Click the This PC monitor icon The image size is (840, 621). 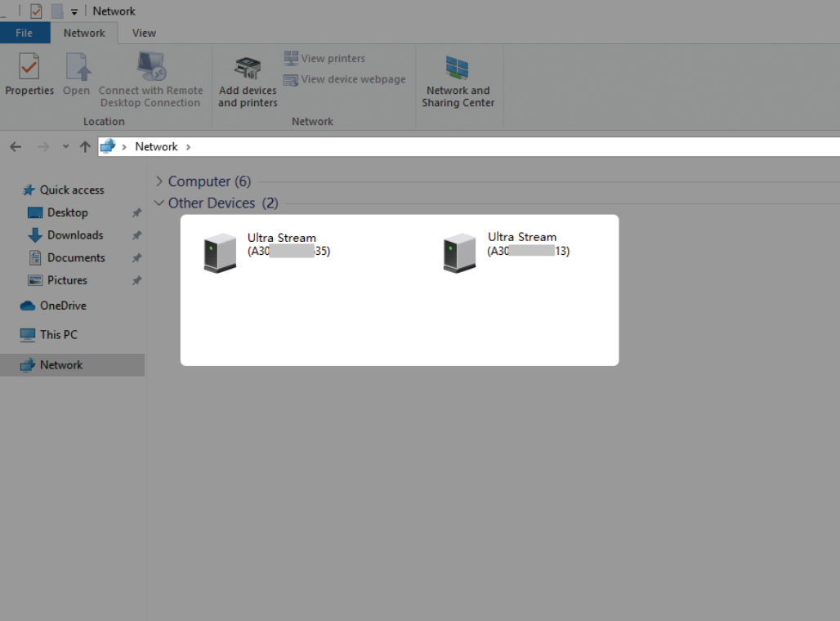click(27, 335)
